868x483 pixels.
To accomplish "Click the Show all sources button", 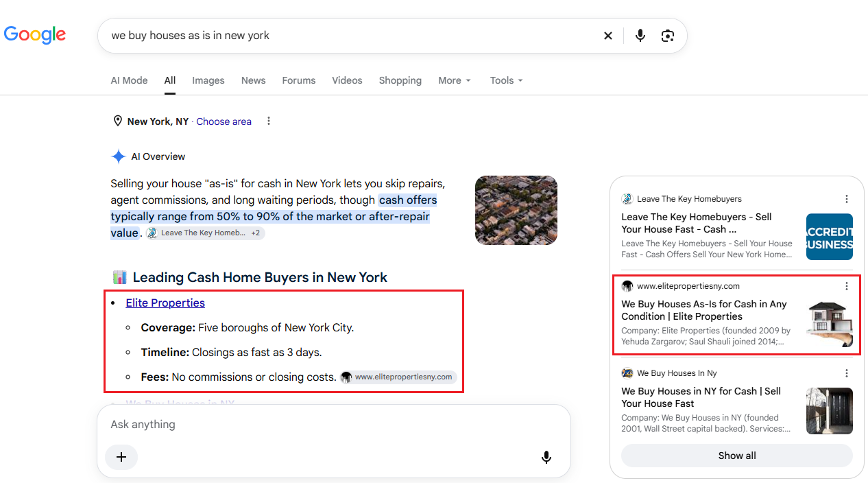I will tap(737, 456).
